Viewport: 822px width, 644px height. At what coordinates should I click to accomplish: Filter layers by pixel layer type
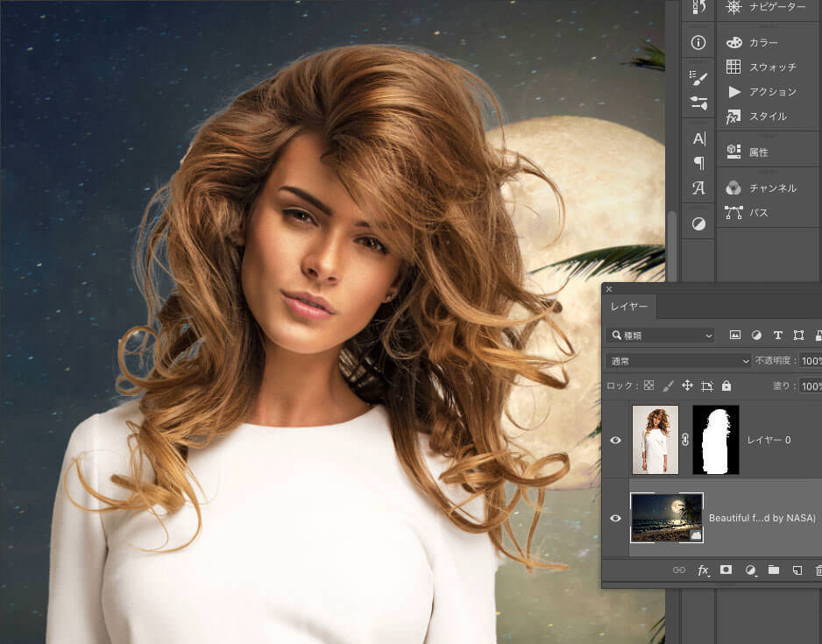click(x=735, y=335)
